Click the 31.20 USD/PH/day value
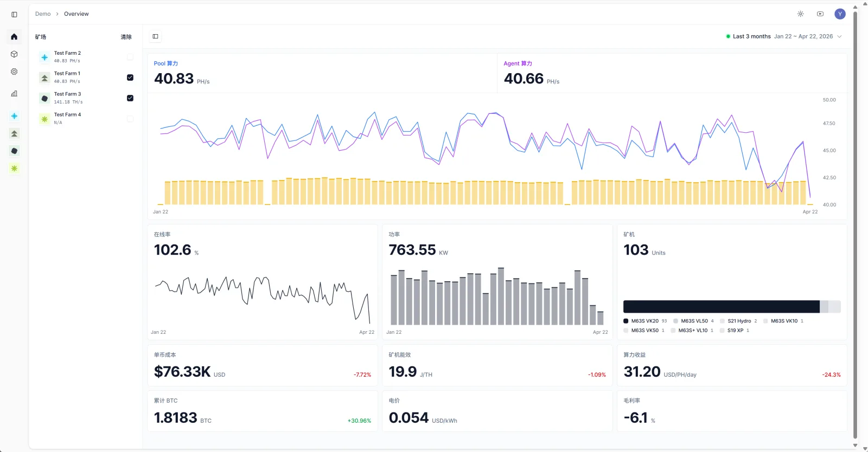Viewport: 868px width, 452px height. coord(660,372)
